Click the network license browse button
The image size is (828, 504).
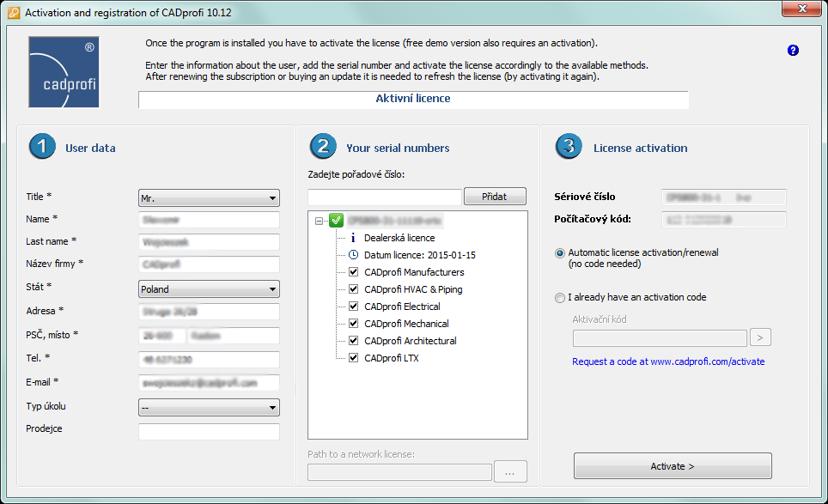510,471
